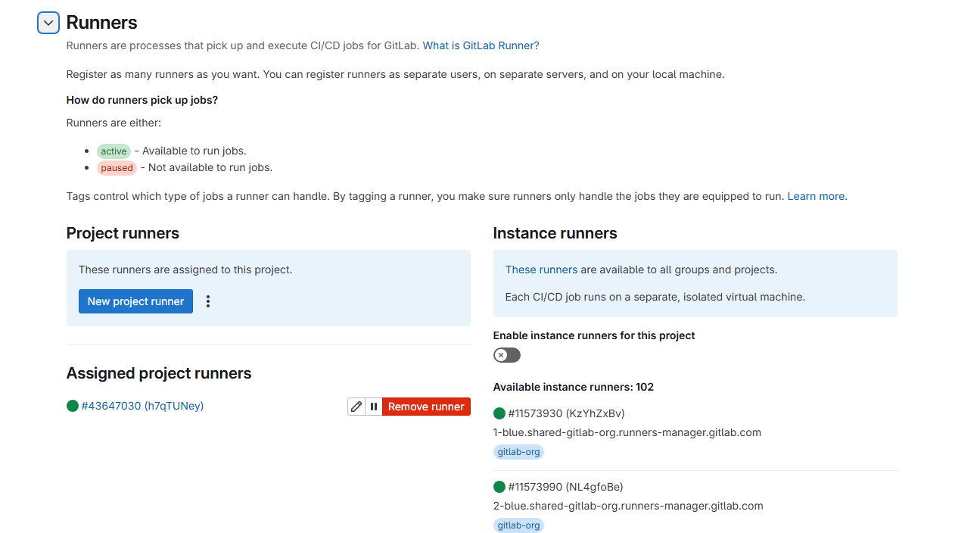Click green status icon of runner #11573930
The height and width of the screenshot is (533, 980).
pyautogui.click(x=499, y=413)
